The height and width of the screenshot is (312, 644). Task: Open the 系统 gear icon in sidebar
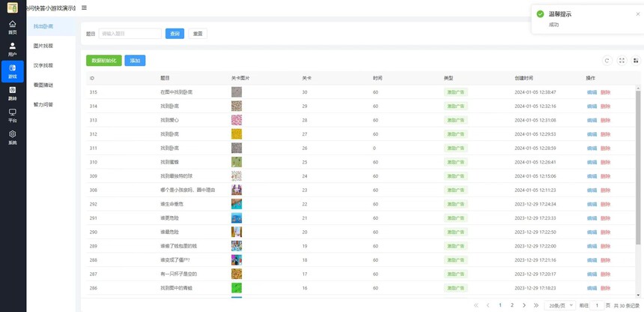(12, 136)
